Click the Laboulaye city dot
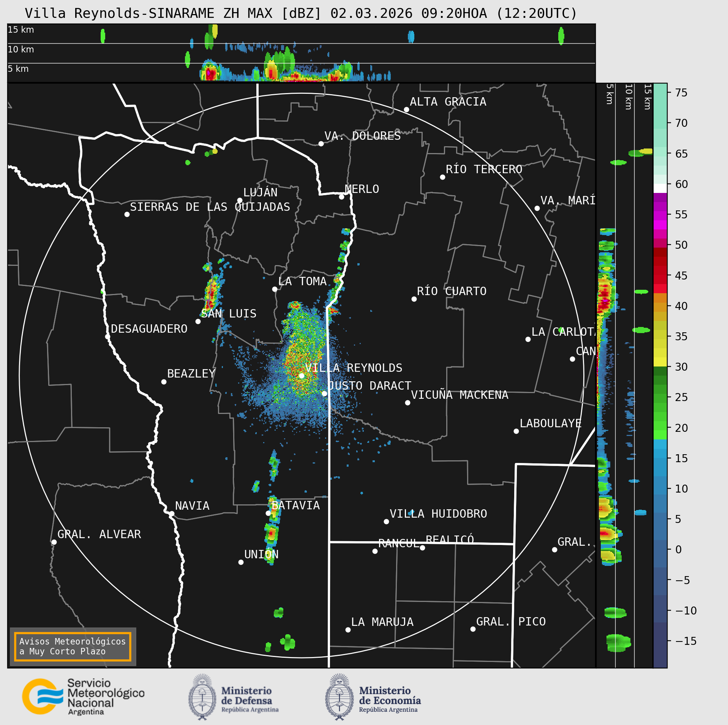The height and width of the screenshot is (725, 728). click(x=516, y=431)
